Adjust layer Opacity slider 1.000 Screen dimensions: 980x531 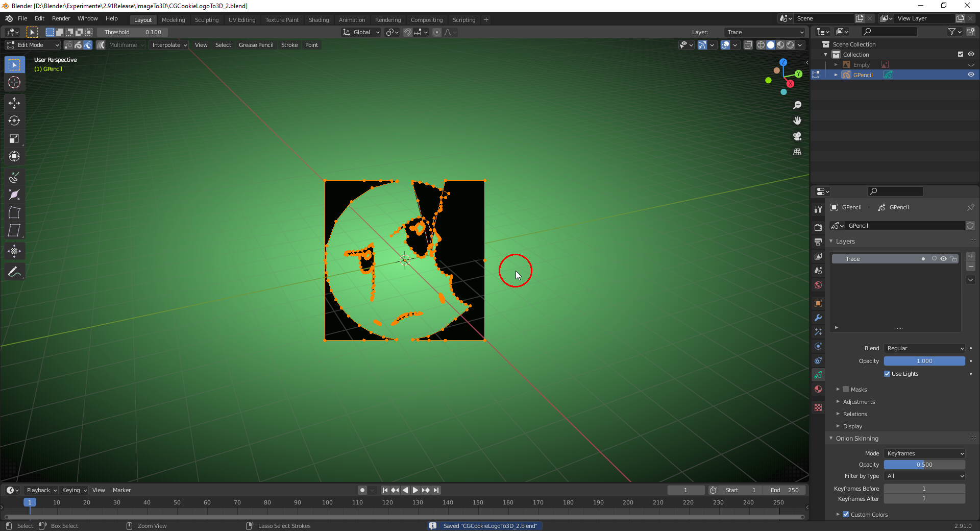tap(924, 361)
